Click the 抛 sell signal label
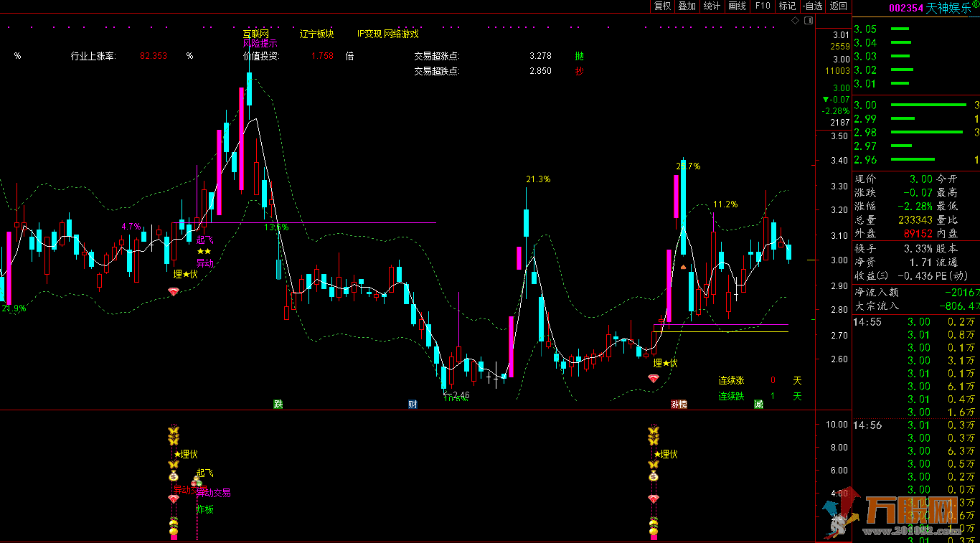 (580, 55)
